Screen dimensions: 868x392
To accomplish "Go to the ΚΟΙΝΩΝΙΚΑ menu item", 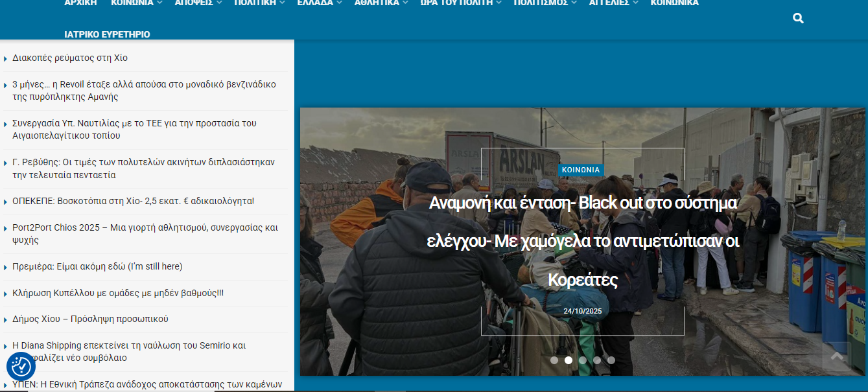I will pos(674,3).
